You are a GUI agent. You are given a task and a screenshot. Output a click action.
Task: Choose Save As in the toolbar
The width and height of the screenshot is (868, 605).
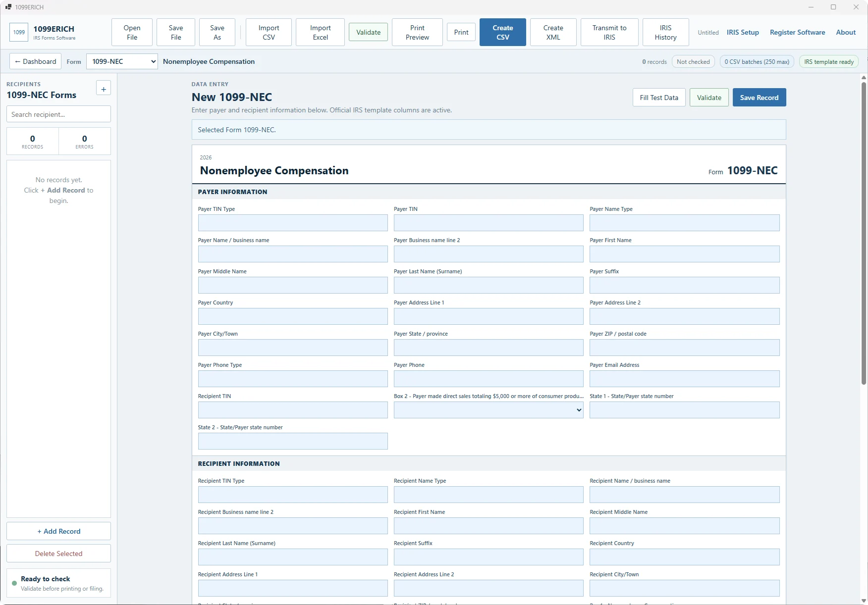point(217,32)
